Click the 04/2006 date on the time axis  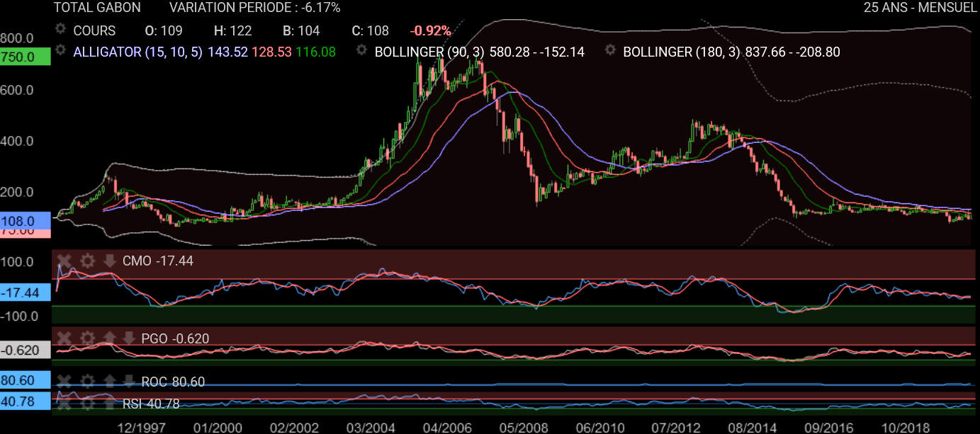coord(446,427)
